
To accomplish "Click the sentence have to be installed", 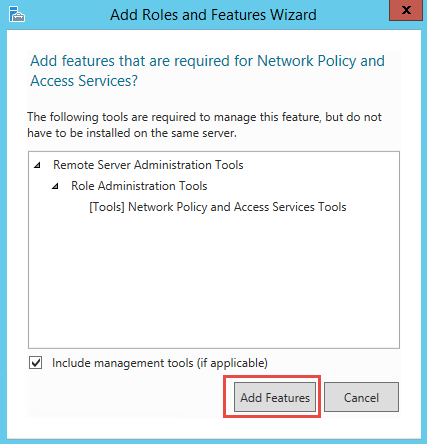I will pos(132,133).
